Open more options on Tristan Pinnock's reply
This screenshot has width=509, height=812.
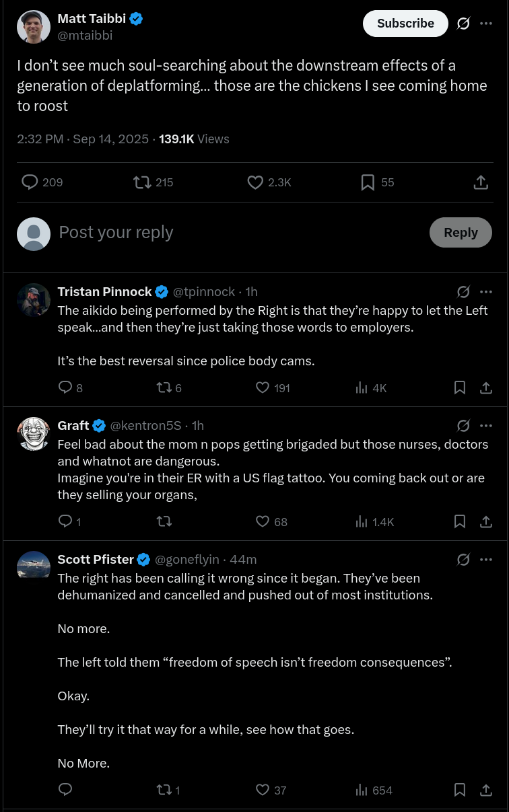click(486, 292)
